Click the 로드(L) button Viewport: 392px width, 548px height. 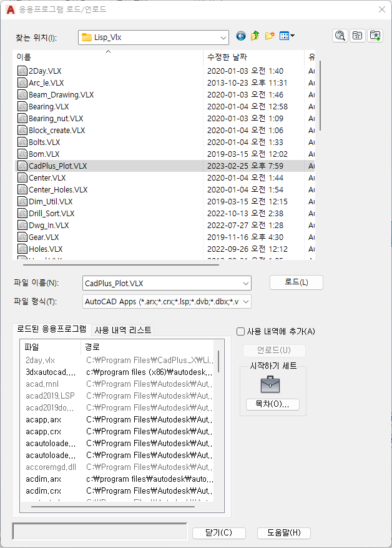click(x=296, y=282)
